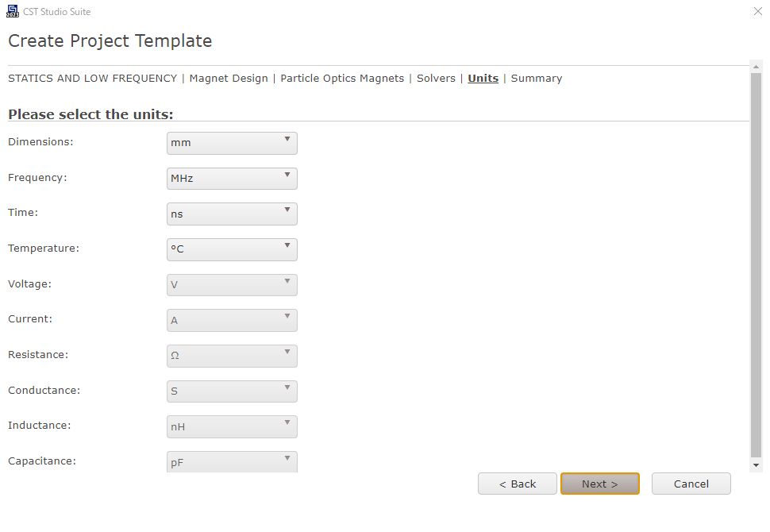Select the Conductance unit dropdown
Screen dimensions: 770x532
(232, 391)
